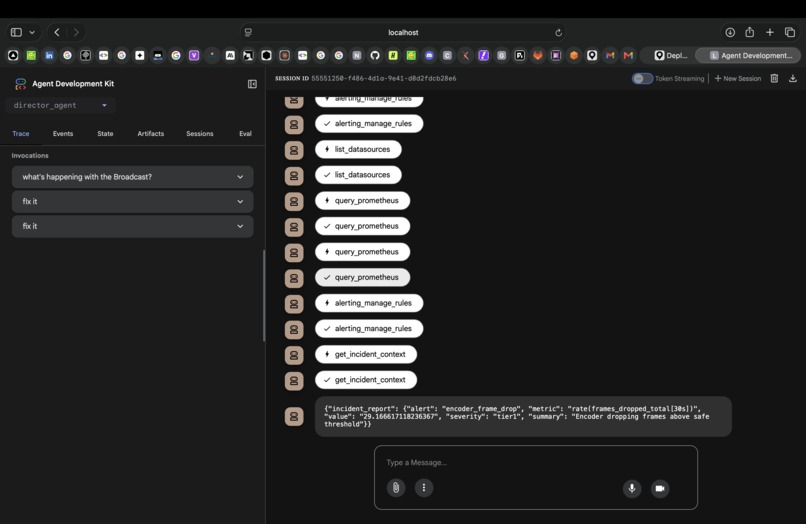Image resolution: width=806 pixels, height=524 pixels.
Task: Expand the Broadcast invocation chevron
Action: tap(240, 177)
